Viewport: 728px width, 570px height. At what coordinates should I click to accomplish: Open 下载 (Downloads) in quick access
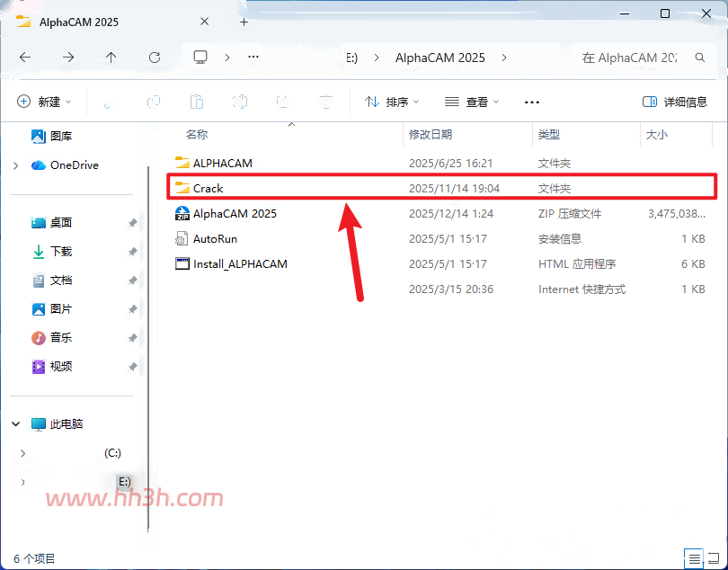tap(52, 252)
